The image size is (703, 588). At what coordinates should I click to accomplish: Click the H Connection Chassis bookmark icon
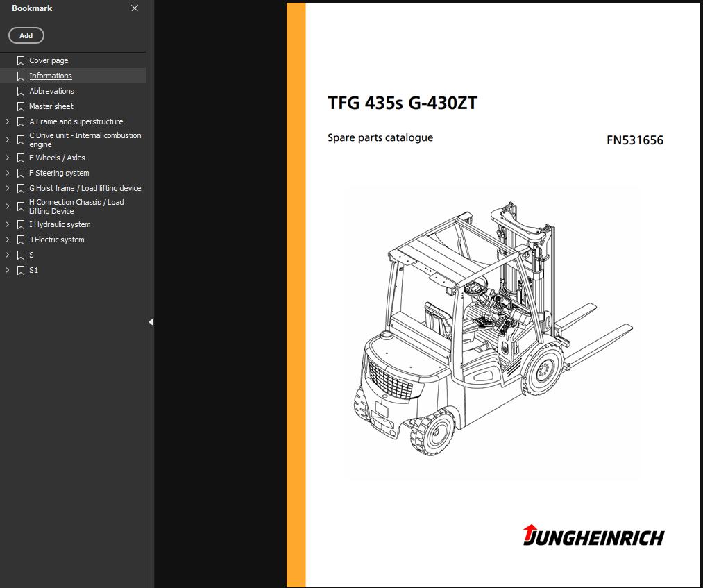pos(21,206)
